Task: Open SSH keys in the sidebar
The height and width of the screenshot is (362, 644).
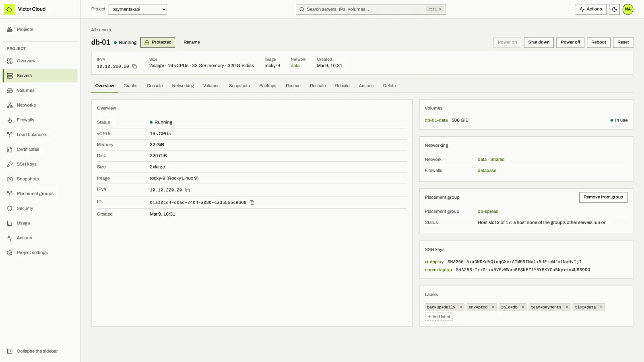Action: (x=40, y=164)
